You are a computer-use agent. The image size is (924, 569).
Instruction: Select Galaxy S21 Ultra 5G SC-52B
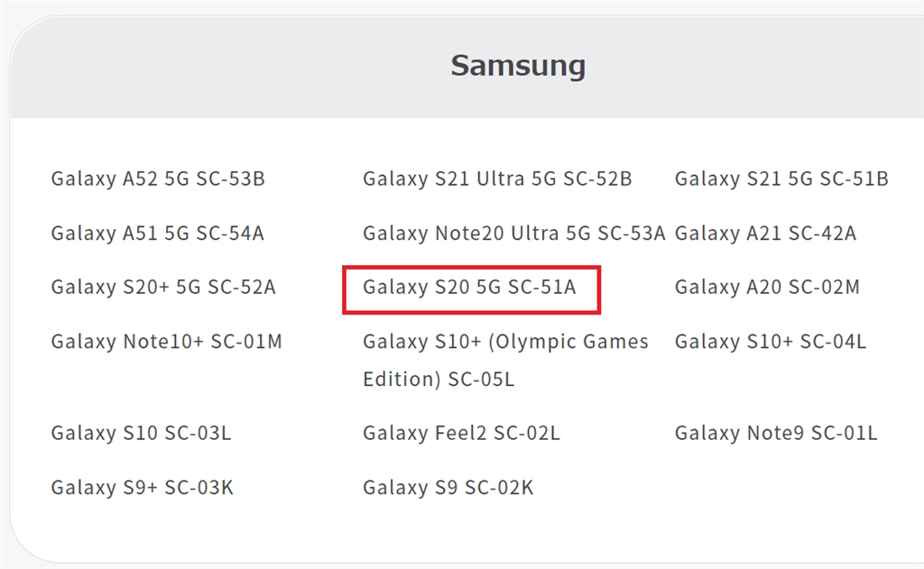pyautogui.click(x=497, y=179)
